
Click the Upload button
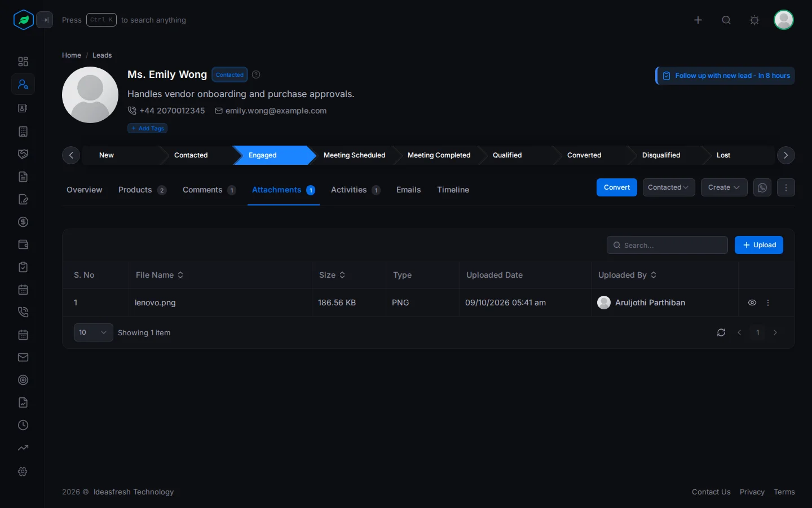[x=759, y=245]
